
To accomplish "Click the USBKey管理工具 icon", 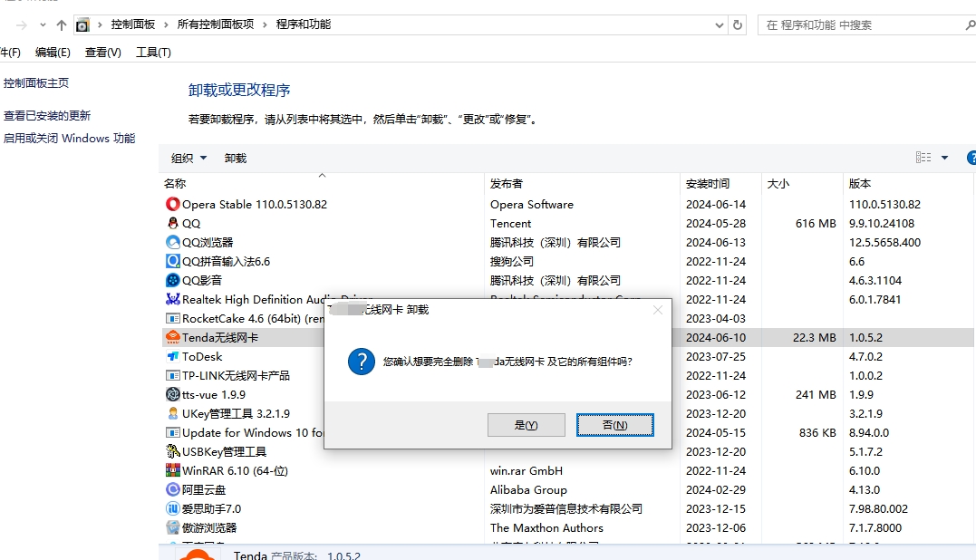I will click(172, 451).
